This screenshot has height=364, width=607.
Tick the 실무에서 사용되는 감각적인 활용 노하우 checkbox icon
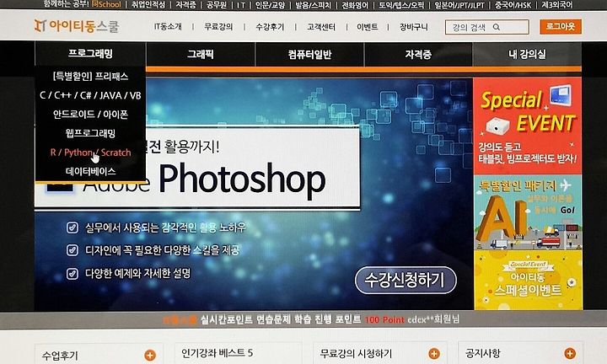click(x=73, y=227)
